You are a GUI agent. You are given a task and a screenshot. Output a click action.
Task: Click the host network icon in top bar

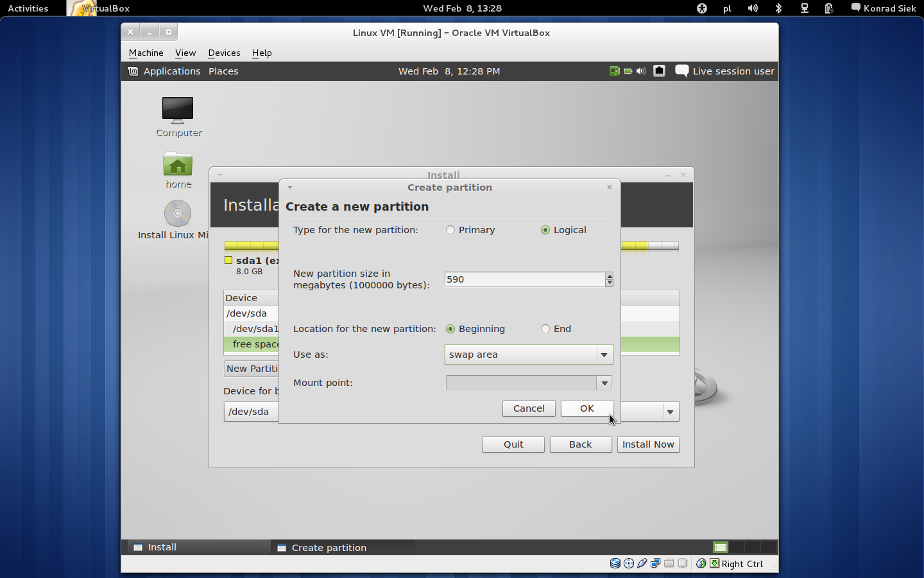[x=804, y=8]
